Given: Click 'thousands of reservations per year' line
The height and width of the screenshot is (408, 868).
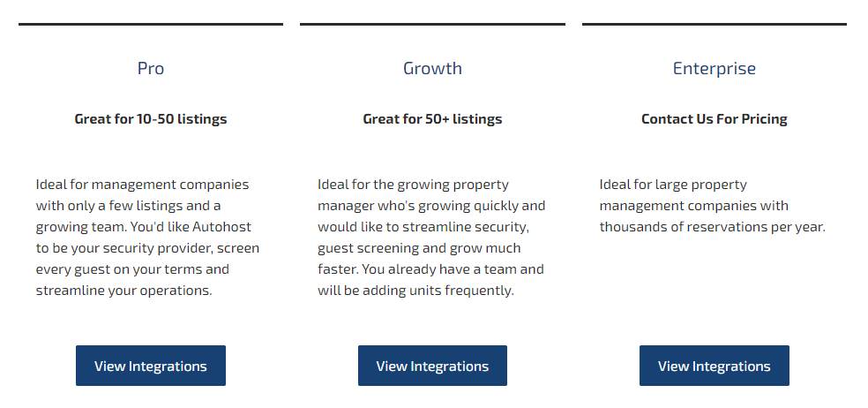Looking at the screenshot, I should pyautogui.click(x=713, y=227).
